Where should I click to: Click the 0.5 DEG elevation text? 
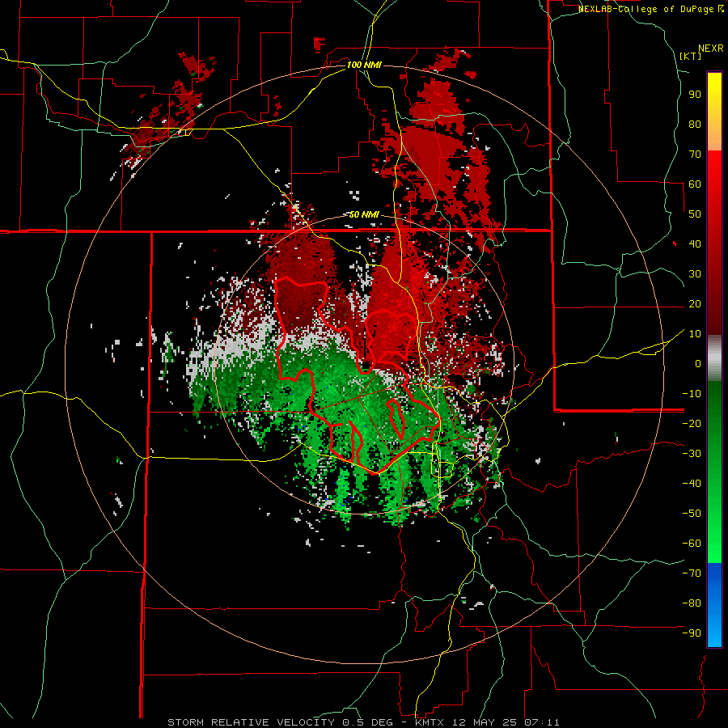pyautogui.click(x=368, y=722)
